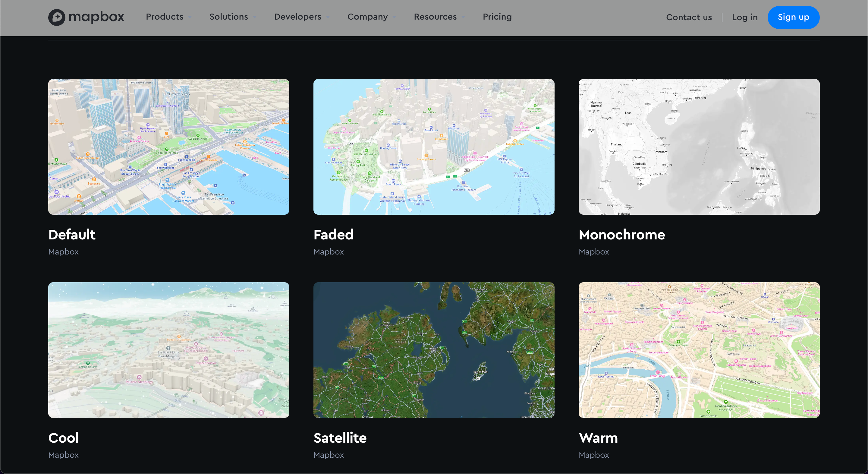Expand the Company dropdown menu

tap(368, 17)
